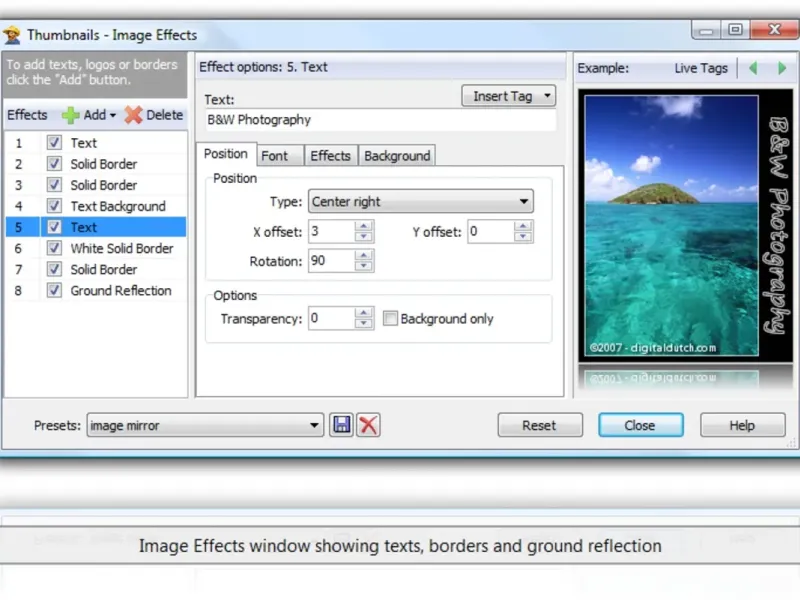The width and height of the screenshot is (800, 600).
Task: Click the X offset value field
Action: click(x=332, y=232)
